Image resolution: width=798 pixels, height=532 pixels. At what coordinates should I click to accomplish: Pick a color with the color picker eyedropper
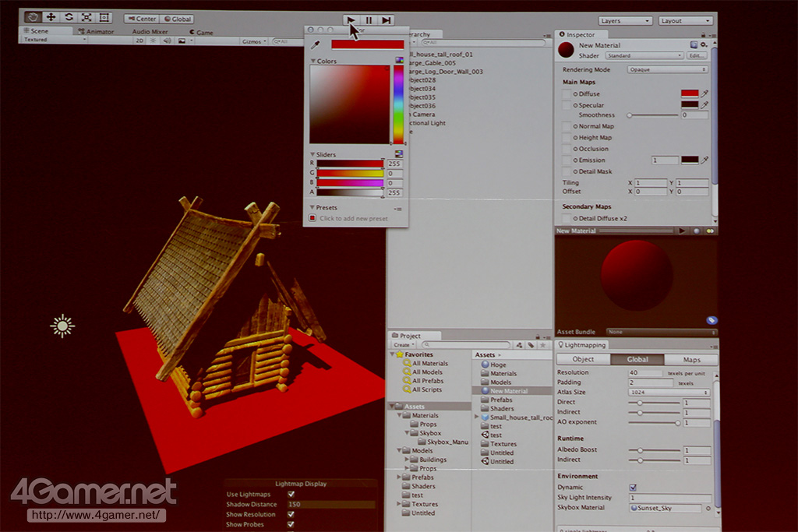[316, 44]
